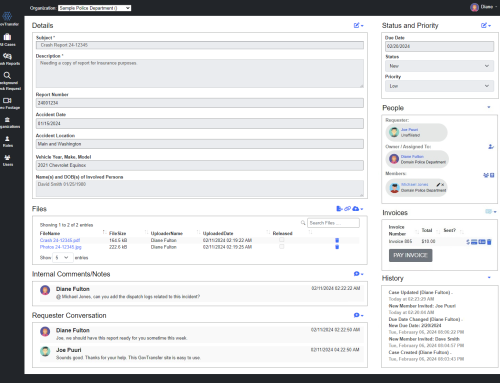Click the Invoices header icon
The width and height of the screenshot is (500, 383).
(x=488, y=212)
